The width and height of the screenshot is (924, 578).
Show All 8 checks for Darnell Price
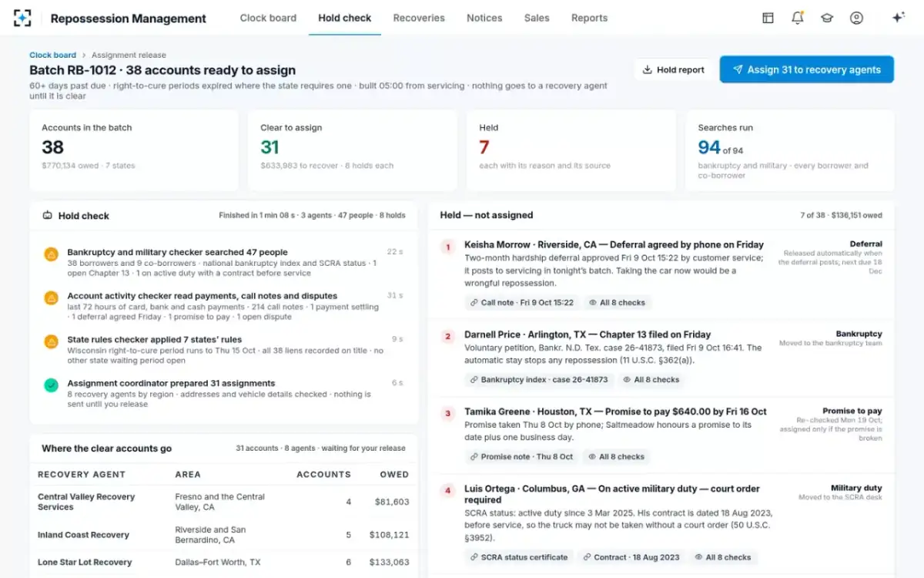click(x=651, y=380)
